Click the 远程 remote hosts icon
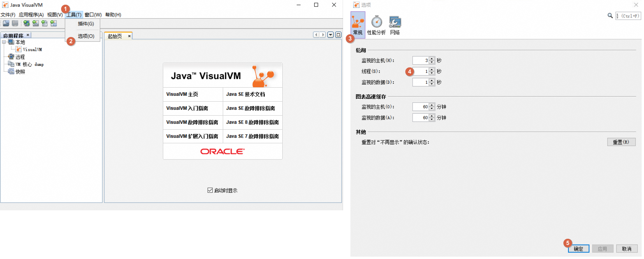This screenshot has height=259, width=644. coord(11,57)
